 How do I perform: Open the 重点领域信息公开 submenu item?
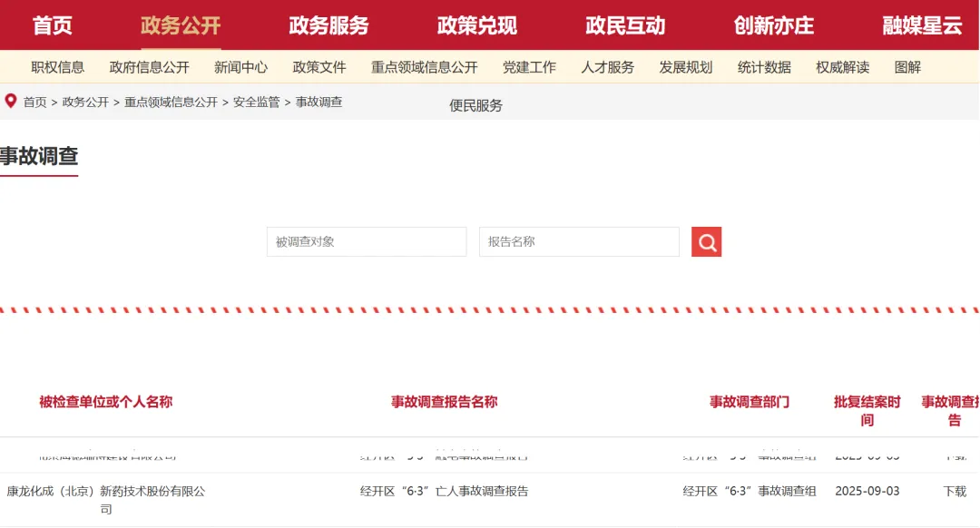(x=424, y=67)
